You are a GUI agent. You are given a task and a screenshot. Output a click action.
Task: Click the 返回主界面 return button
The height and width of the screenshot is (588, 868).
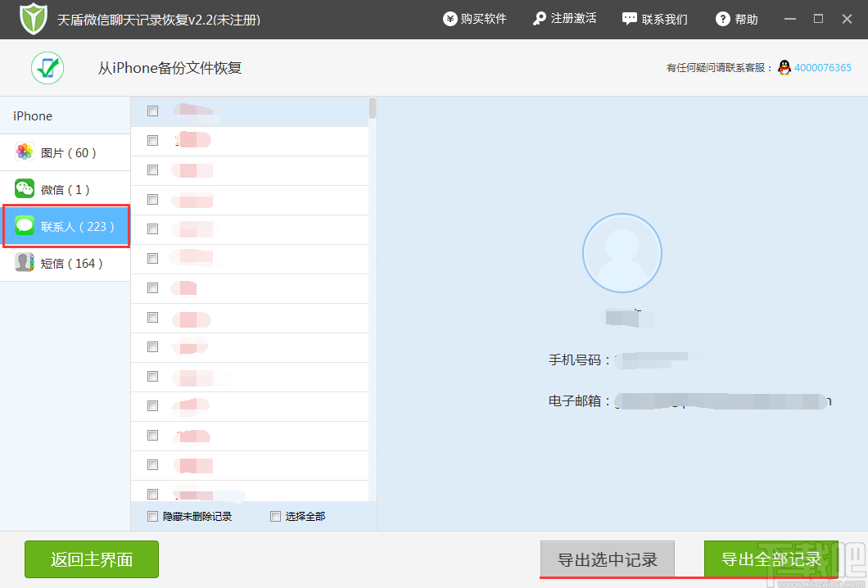click(x=91, y=559)
